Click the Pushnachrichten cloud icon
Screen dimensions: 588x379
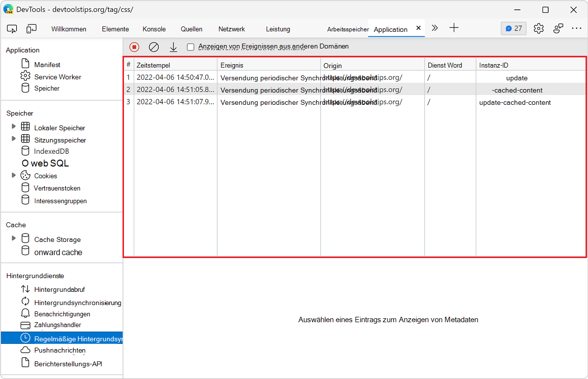(x=25, y=350)
